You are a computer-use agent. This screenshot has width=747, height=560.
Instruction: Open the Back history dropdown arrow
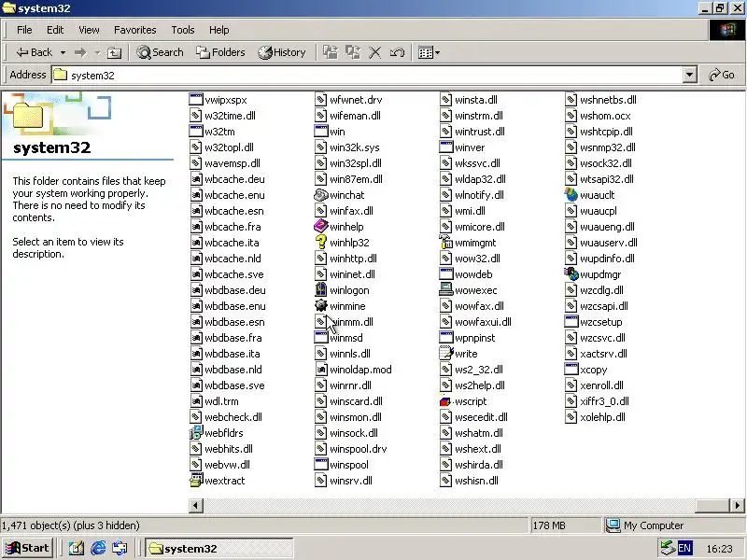click(63, 52)
